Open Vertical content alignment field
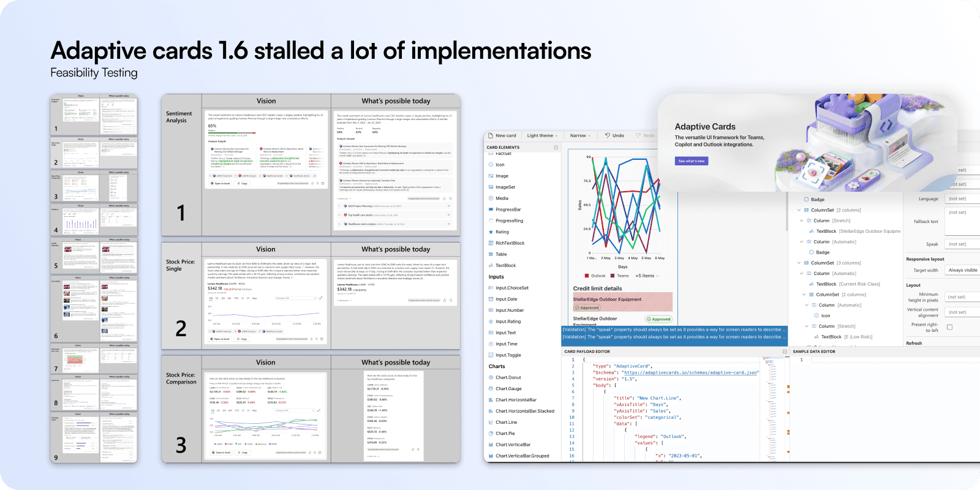Image resolution: width=980 pixels, height=490 pixels. 963,312
